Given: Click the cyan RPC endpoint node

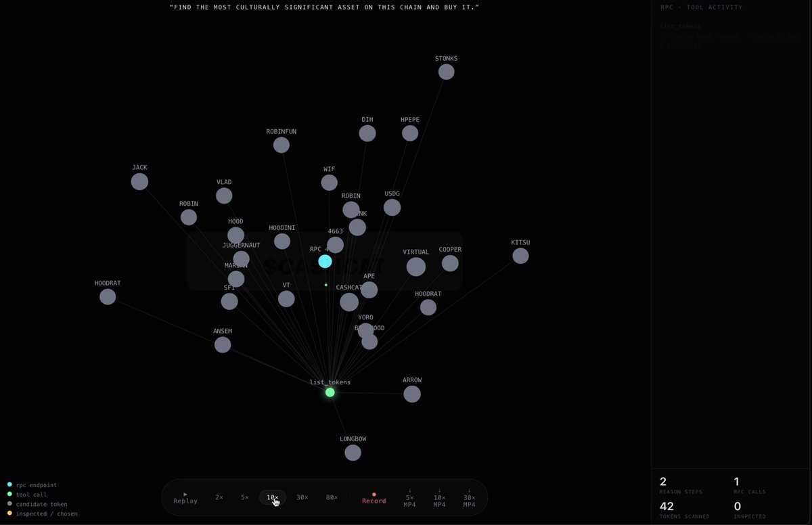Looking at the screenshot, I should [x=325, y=261].
